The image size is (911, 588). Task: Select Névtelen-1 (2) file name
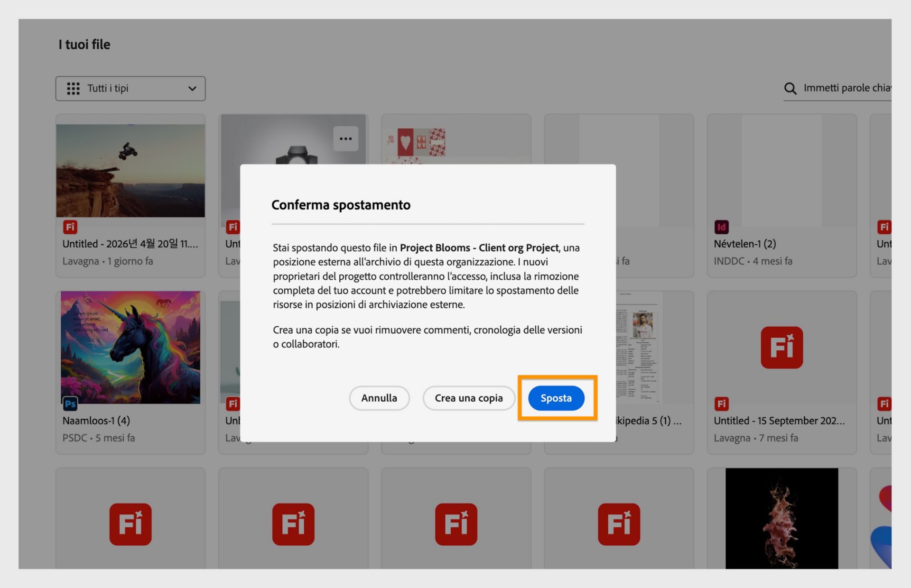coord(745,244)
